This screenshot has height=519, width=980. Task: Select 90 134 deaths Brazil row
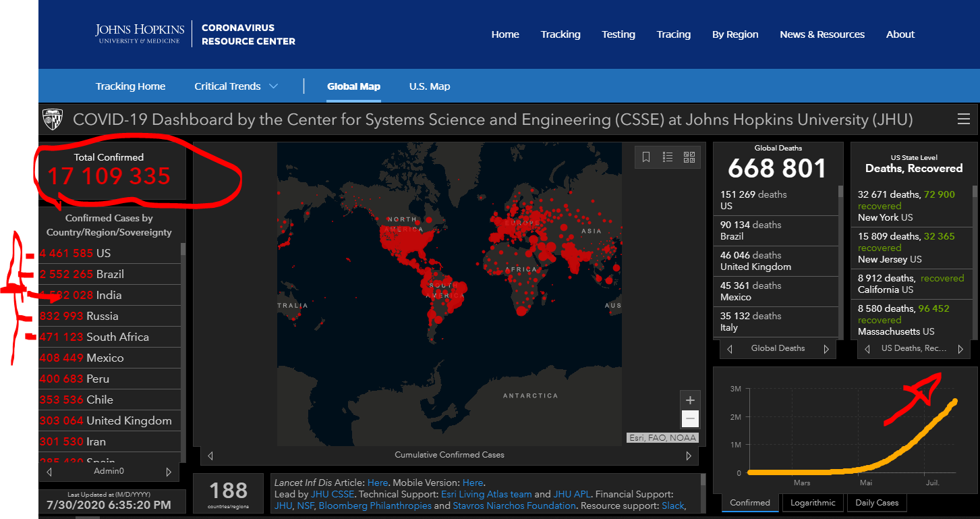[x=776, y=231]
